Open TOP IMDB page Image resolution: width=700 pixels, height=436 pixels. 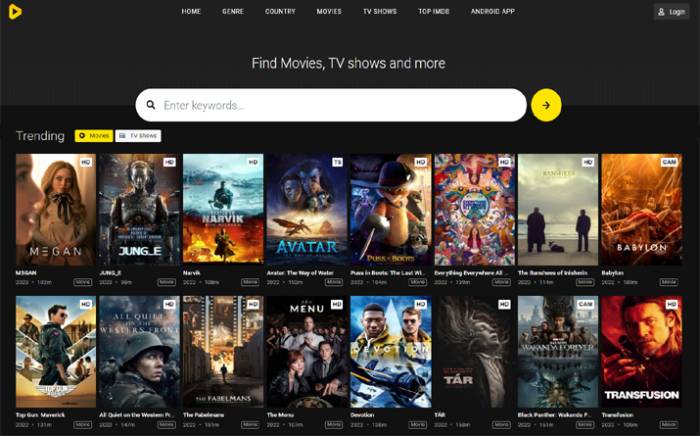[x=433, y=12]
